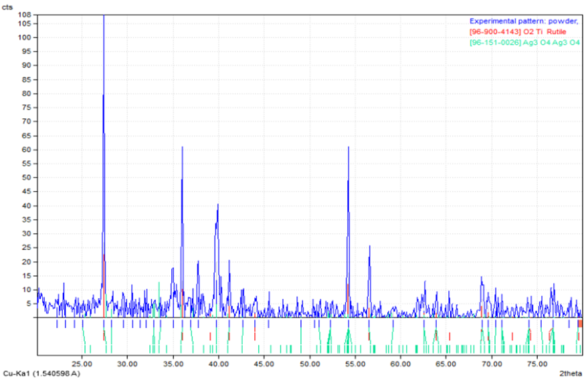This screenshot has width=588, height=383.
Task: Click the 50.00 x-axis tick label
Action: pos(309,364)
